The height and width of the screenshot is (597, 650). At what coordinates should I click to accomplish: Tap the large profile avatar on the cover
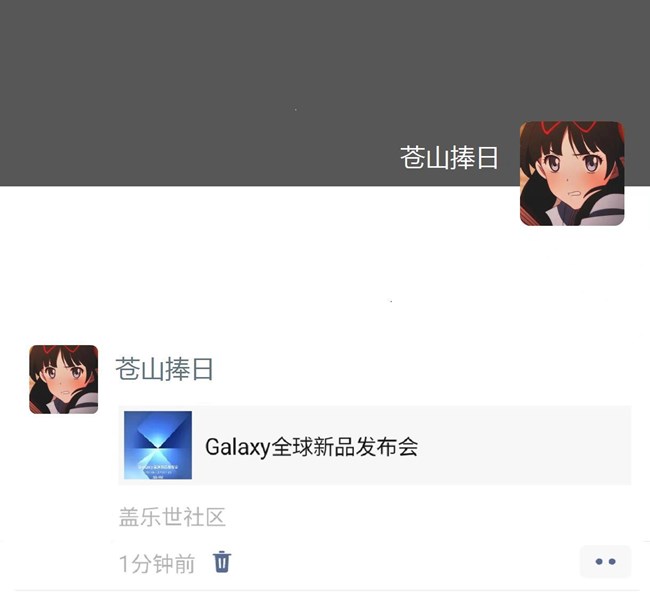point(572,173)
